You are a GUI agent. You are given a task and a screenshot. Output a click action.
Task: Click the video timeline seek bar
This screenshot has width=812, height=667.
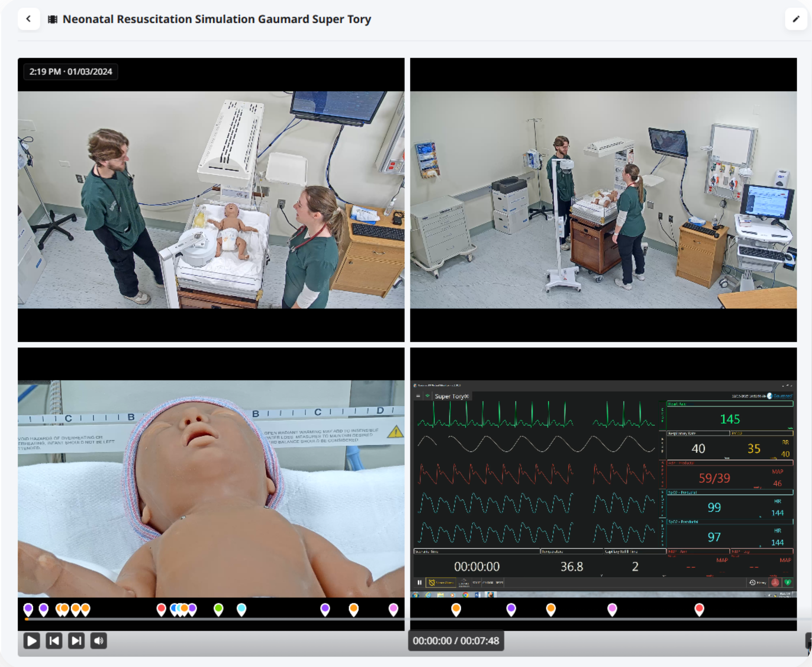(211, 620)
